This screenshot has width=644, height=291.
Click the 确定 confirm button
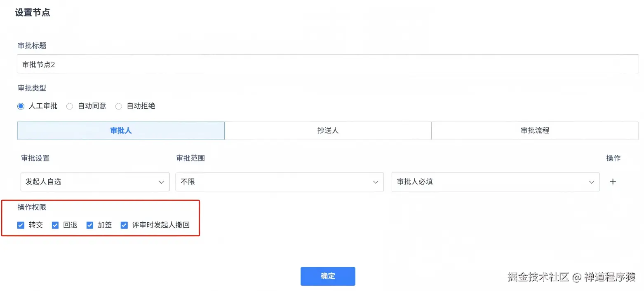(x=328, y=277)
